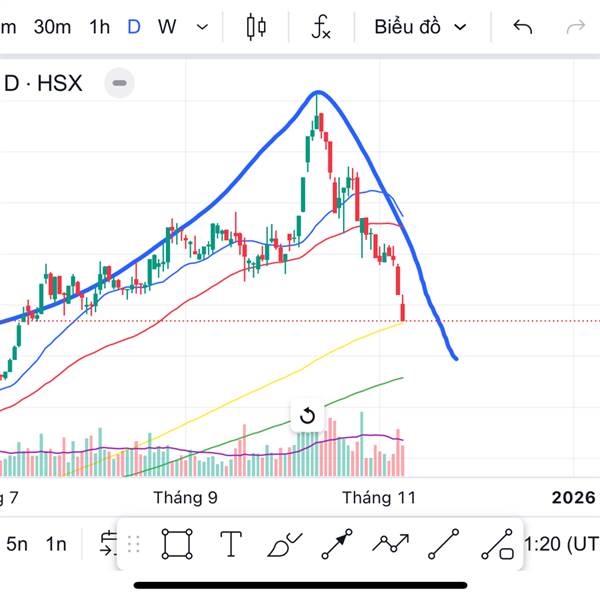Screen dimensions: 600x600
Task: Select the zigzag path drawing tool
Action: pos(390,545)
